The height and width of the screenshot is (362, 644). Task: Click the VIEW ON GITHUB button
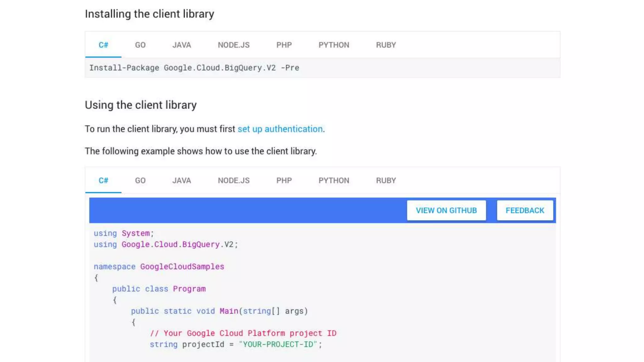point(446,211)
